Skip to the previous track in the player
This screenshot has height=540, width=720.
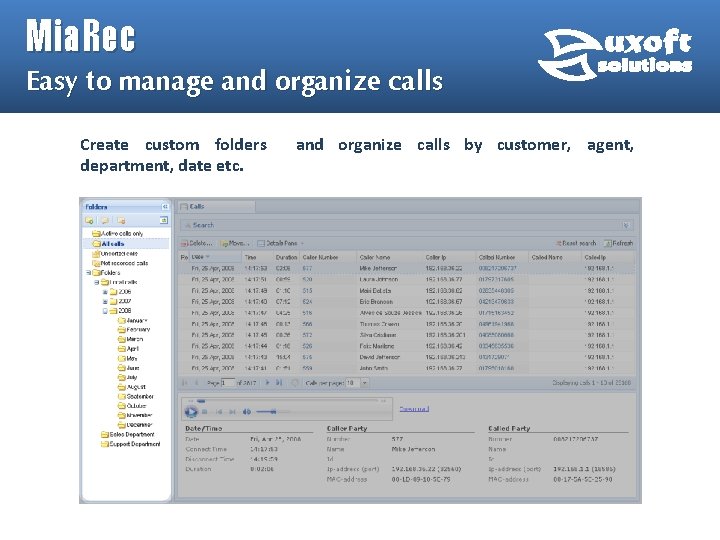coord(219,412)
